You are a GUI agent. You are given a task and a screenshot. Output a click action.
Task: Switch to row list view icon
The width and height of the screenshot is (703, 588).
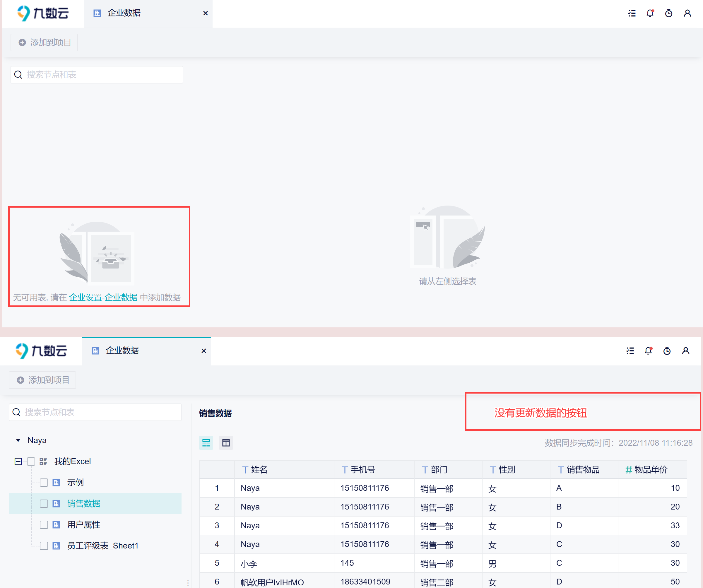(x=206, y=443)
